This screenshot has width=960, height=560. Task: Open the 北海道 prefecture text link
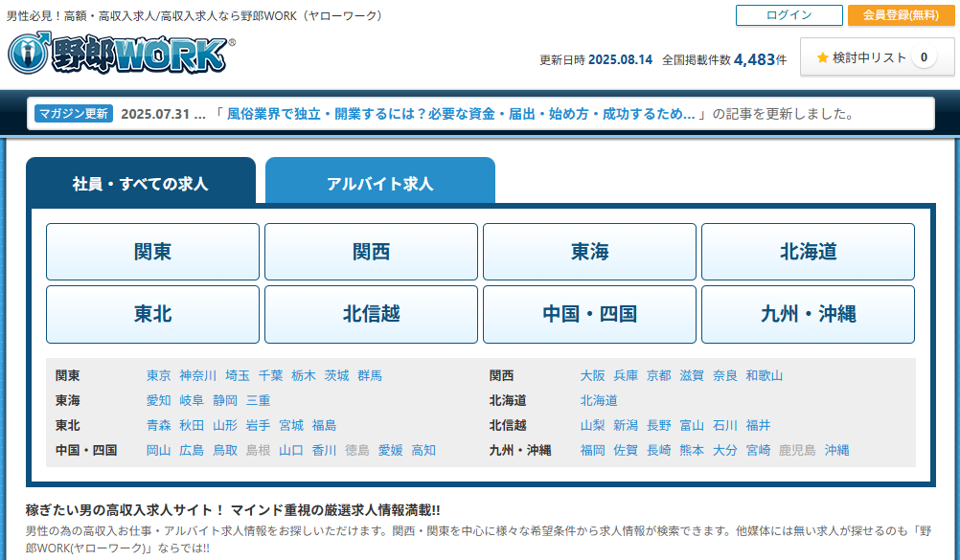(x=599, y=401)
